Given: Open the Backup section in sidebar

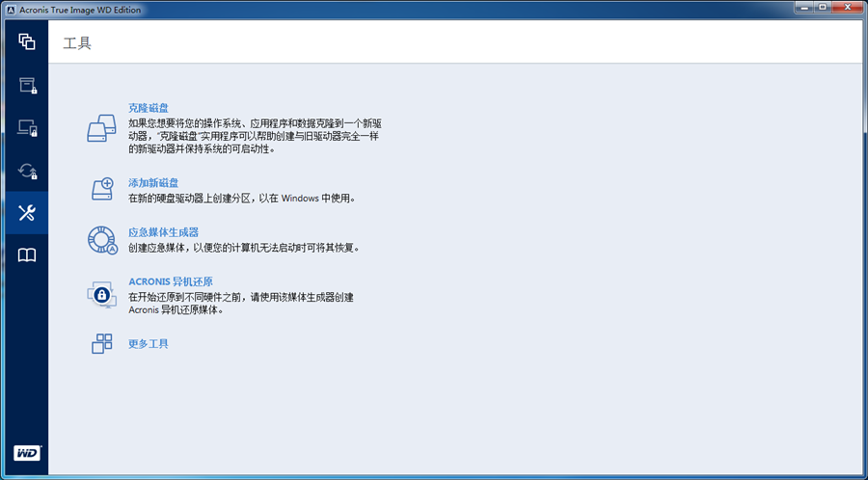Looking at the screenshot, I should [x=26, y=41].
